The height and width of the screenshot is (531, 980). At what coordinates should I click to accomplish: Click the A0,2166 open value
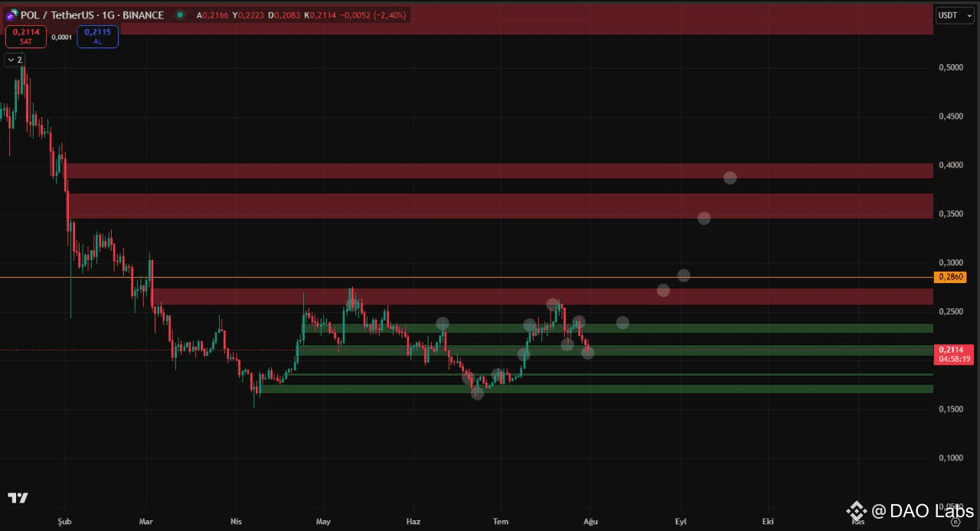pyautogui.click(x=211, y=15)
